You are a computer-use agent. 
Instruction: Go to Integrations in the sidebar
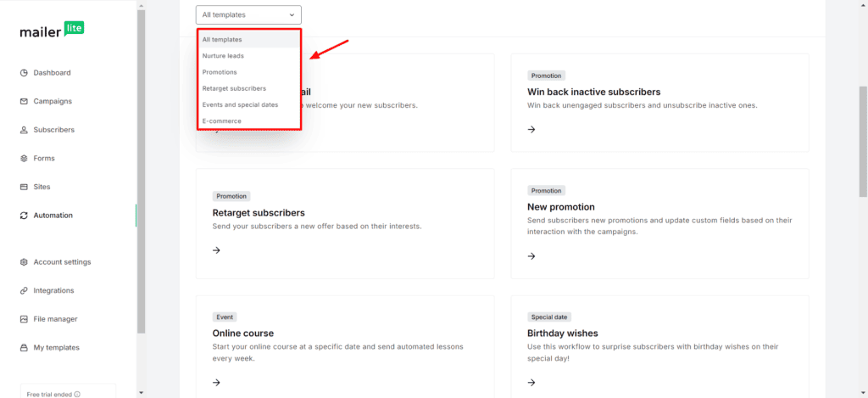click(x=53, y=290)
